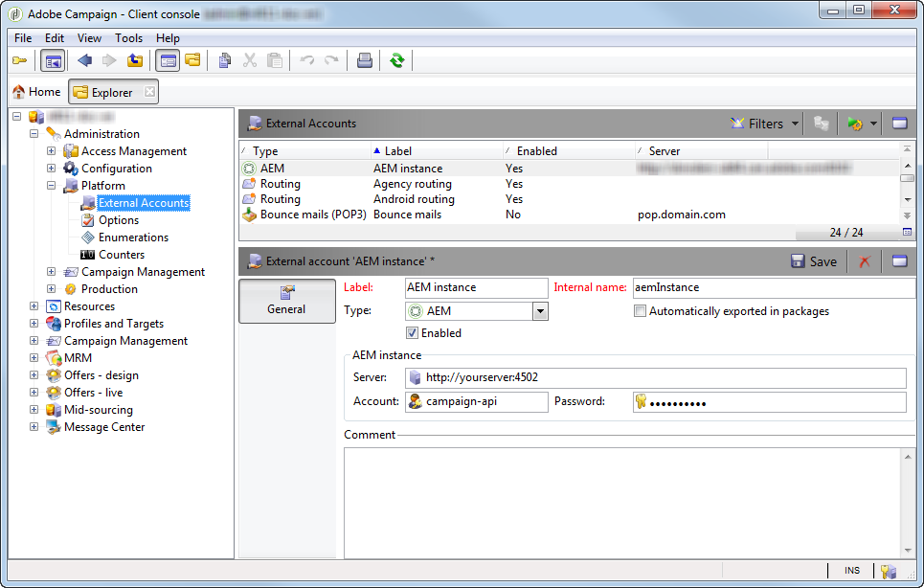Viewport: 924px width, 588px height.
Task: Click the General tab button
Action: pyautogui.click(x=286, y=301)
